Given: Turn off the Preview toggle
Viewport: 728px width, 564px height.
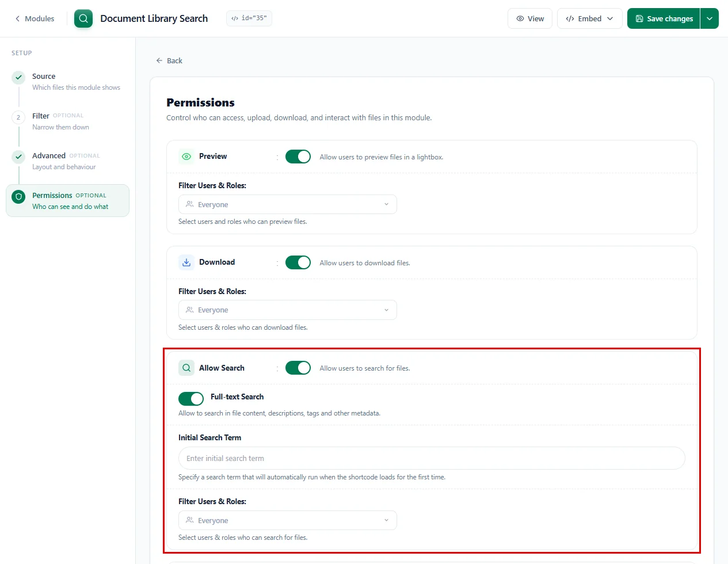Looking at the screenshot, I should pyautogui.click(x=298, y=157).
